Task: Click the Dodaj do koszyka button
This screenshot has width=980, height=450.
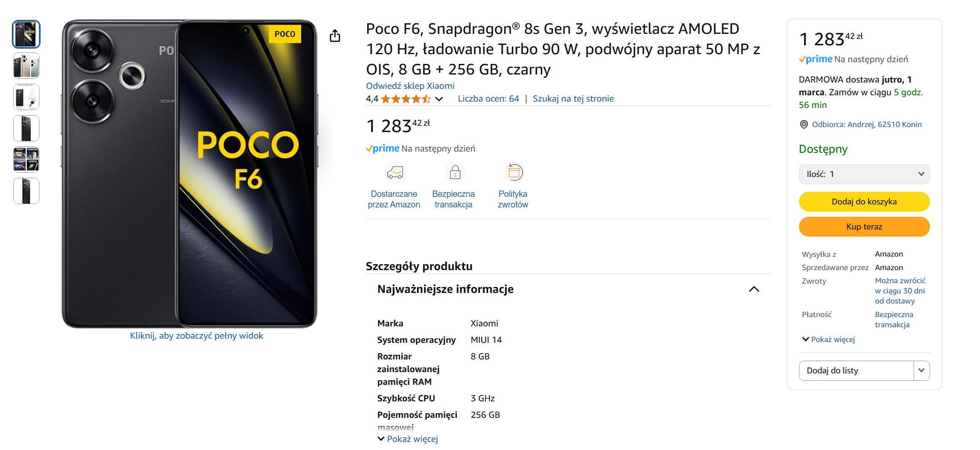Action: point(864,202)
